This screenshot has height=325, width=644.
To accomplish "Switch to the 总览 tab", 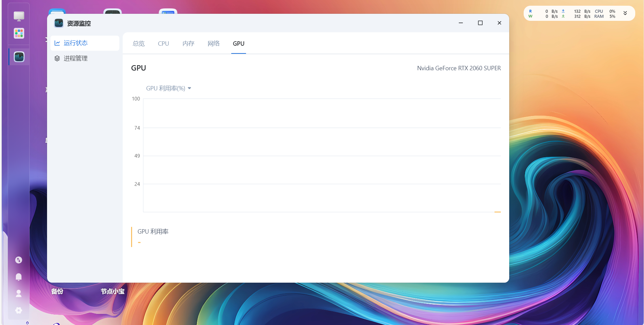I will 138,44.
